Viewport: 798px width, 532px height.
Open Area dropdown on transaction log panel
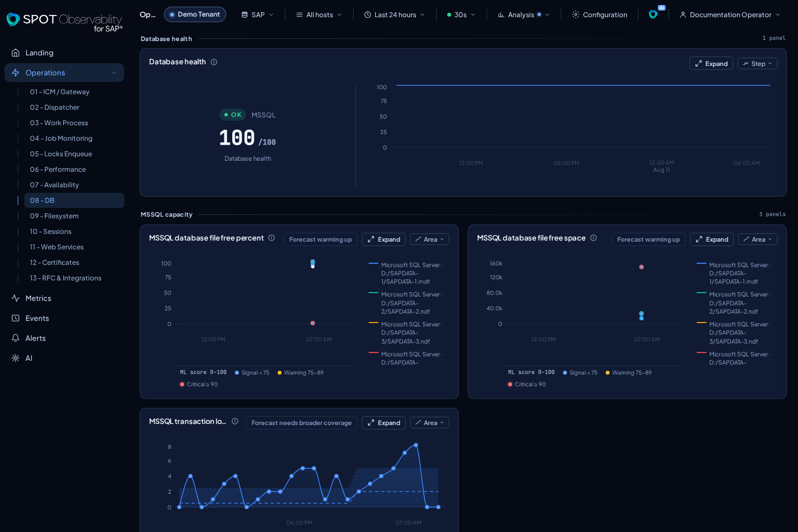[x=429, y=423]
